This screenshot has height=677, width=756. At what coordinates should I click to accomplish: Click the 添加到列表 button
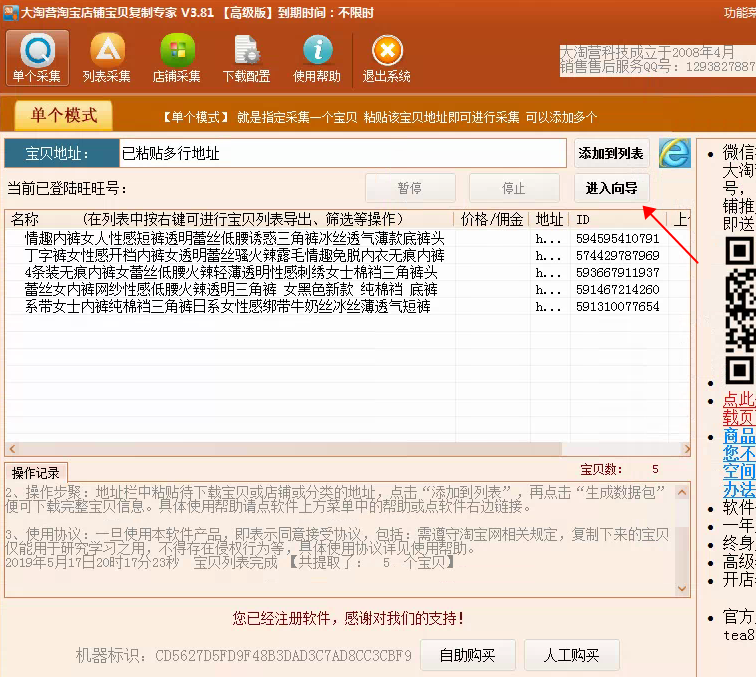tap(611, 153)
